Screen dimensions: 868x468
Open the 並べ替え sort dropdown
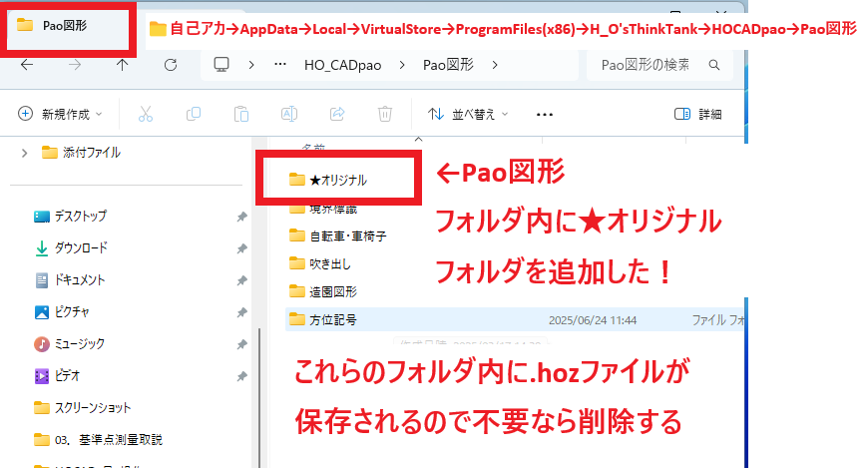pos(468,114)
